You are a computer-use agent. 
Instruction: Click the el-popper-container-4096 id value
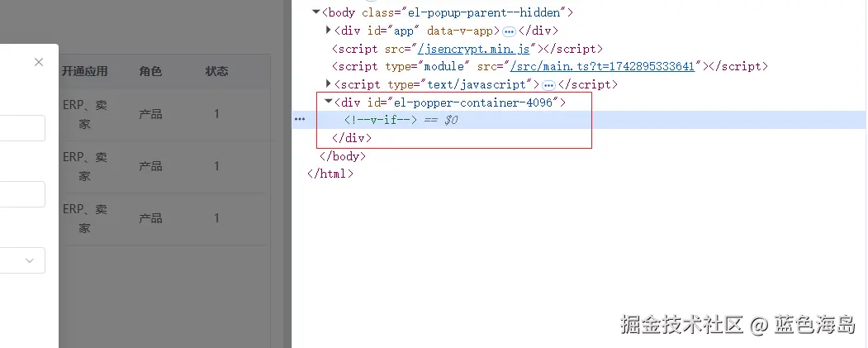[472, 102]
